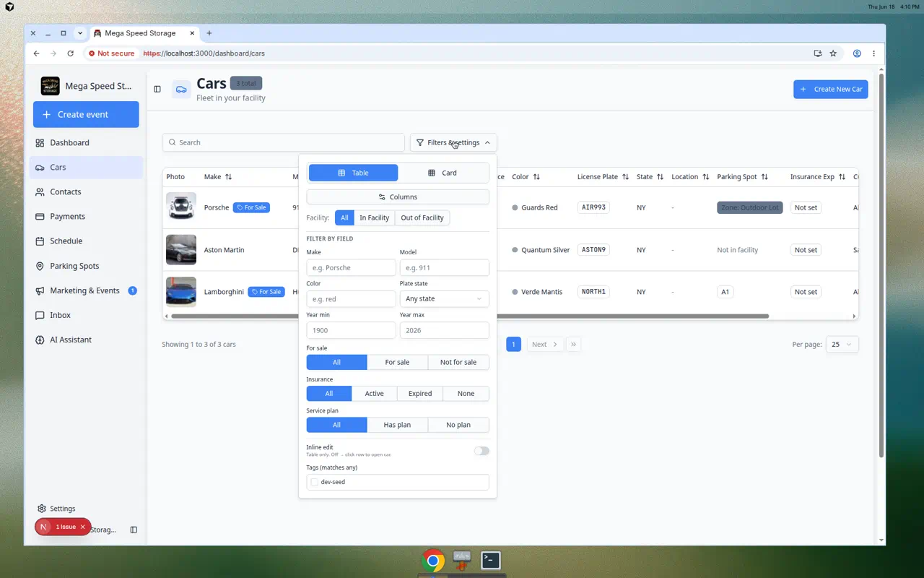The image size is (924, 578).
Task: Sort table by Color column
Action: click(536, 177)
